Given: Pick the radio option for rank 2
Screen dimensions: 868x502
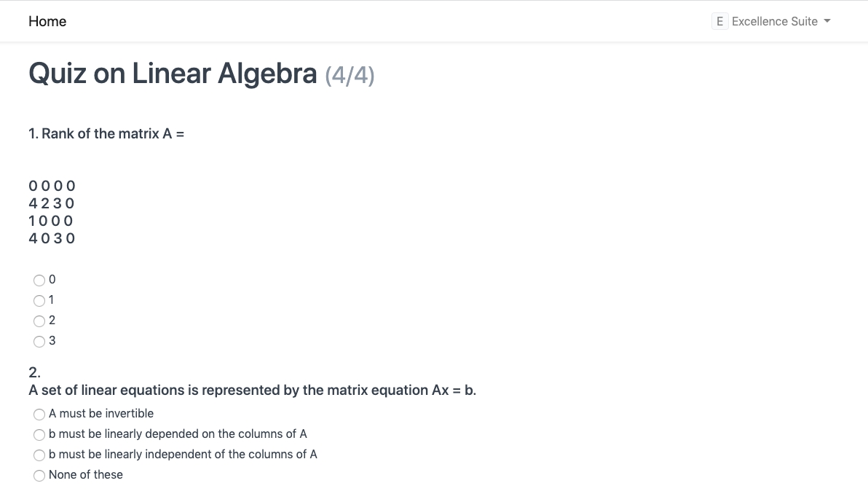Looking at the screenshot, I should coord(39,321).
